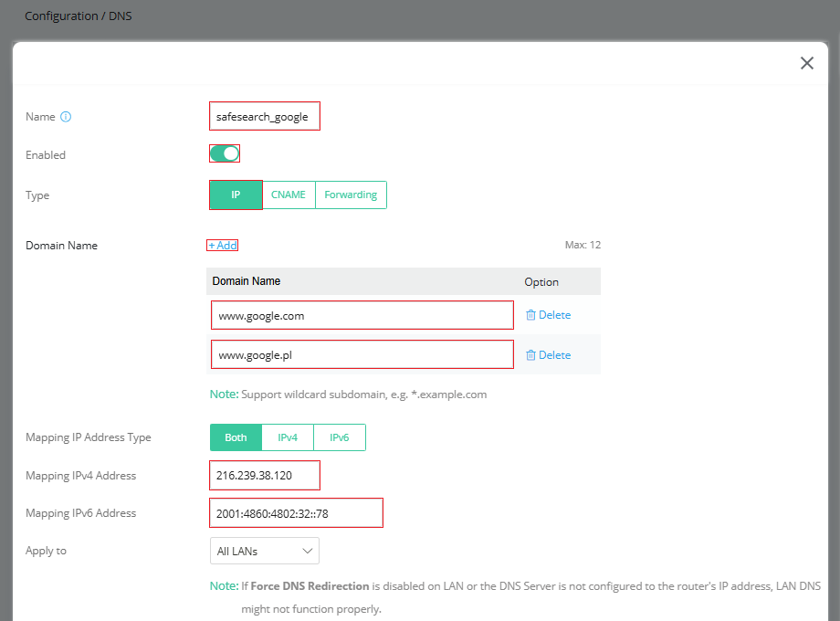
Task: Click +Add to add a domain name
Action: [223, 246]
